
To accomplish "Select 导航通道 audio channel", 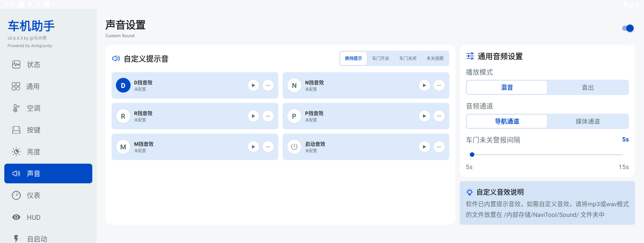I will coord(507,121).
